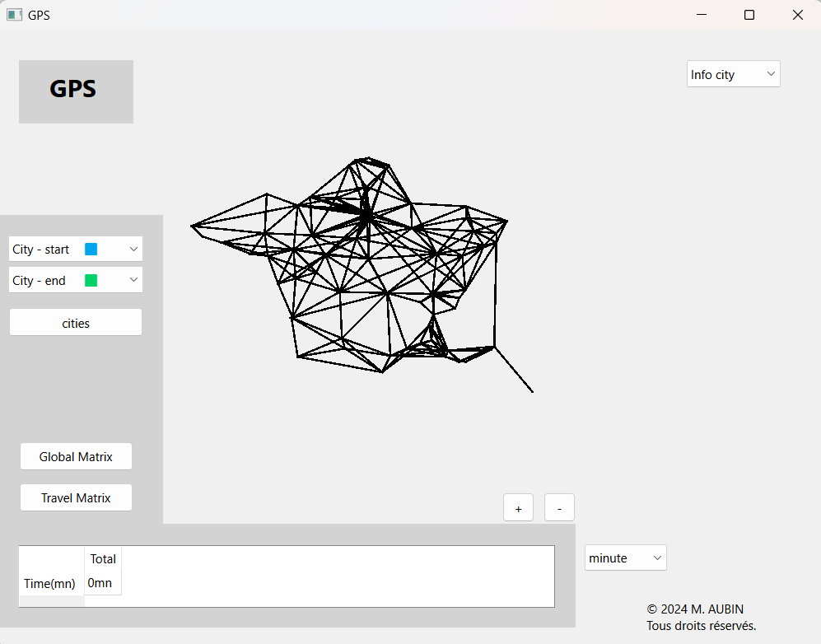Image resolution: width=821 pixels, height=644 pixels.
Task: Click the © 2024 M. AUBIN copyright text
Action: click(x=695, y=609)
